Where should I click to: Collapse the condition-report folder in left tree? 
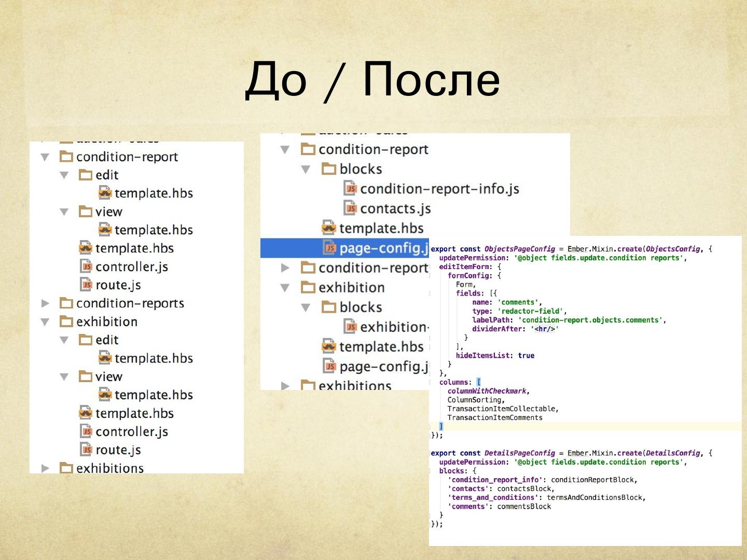(45, 157)
